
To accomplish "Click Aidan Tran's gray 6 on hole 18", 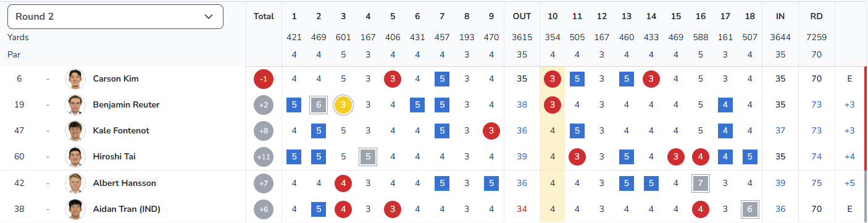I will (x=749, y=209).
